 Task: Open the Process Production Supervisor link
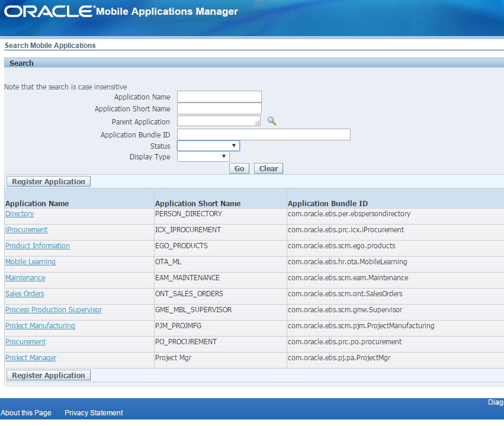click(x=54, y=310)
